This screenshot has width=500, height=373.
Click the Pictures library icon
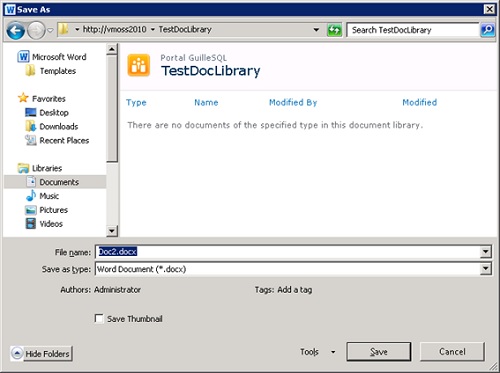point(31,210)
